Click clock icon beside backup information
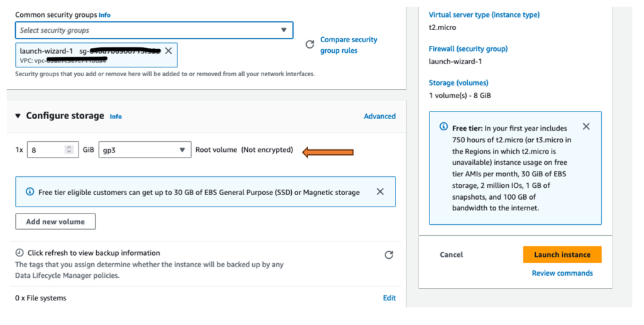 19,253
